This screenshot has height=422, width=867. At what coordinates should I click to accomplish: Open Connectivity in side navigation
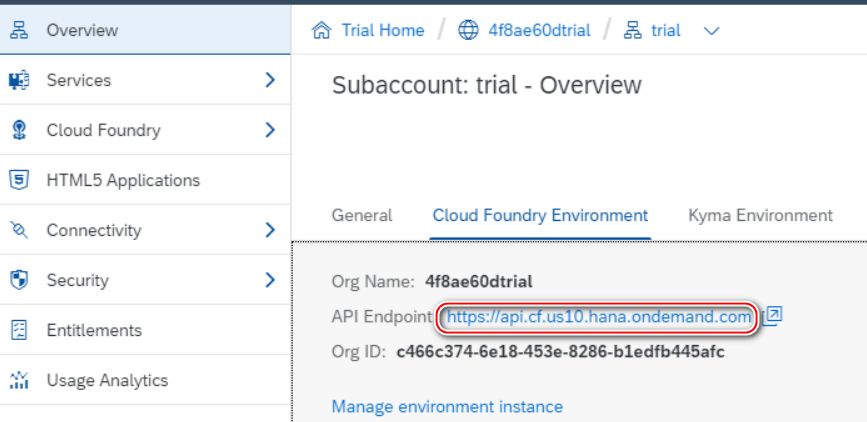[145, 230]
